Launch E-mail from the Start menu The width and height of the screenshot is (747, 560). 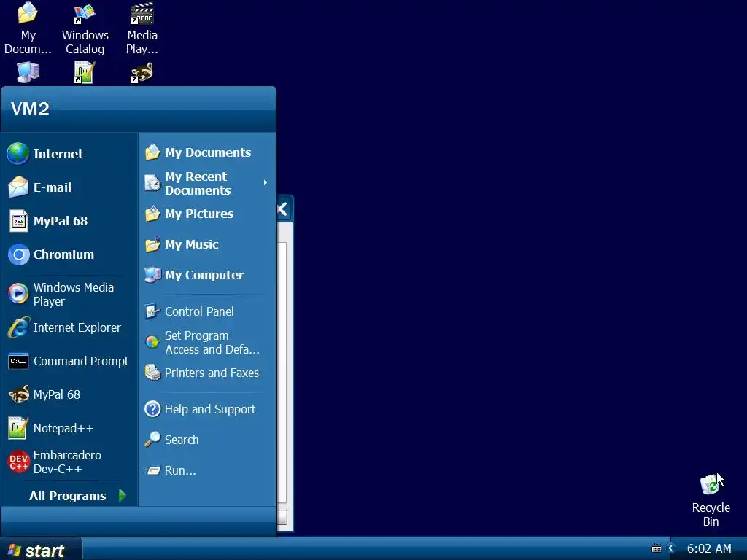pos(69,187)
